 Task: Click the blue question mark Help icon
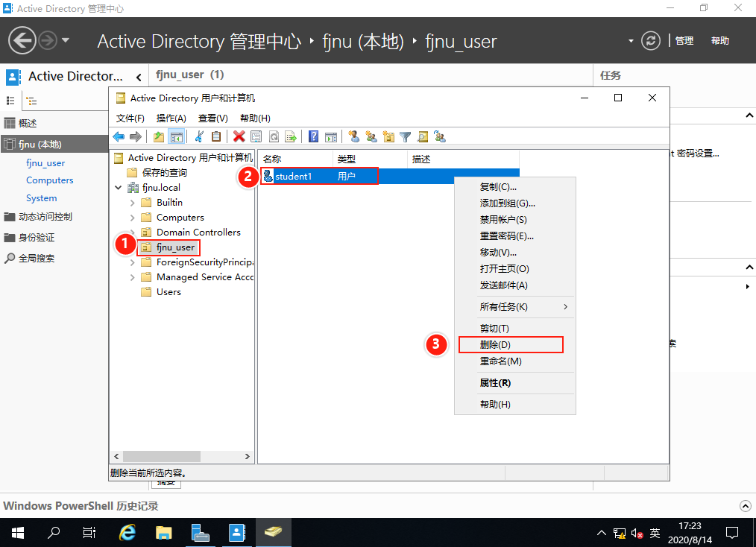(x=313, y=137)
